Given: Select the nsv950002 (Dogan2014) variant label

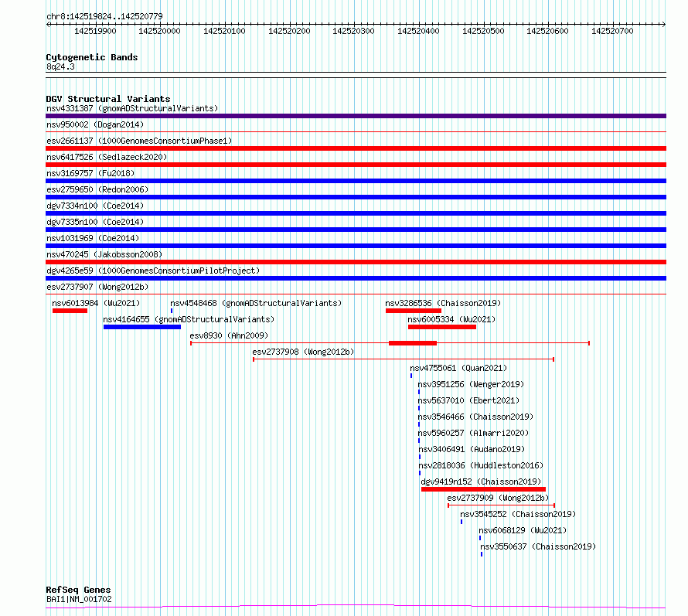Looking at the screenshot, I should tap(95, 124).
